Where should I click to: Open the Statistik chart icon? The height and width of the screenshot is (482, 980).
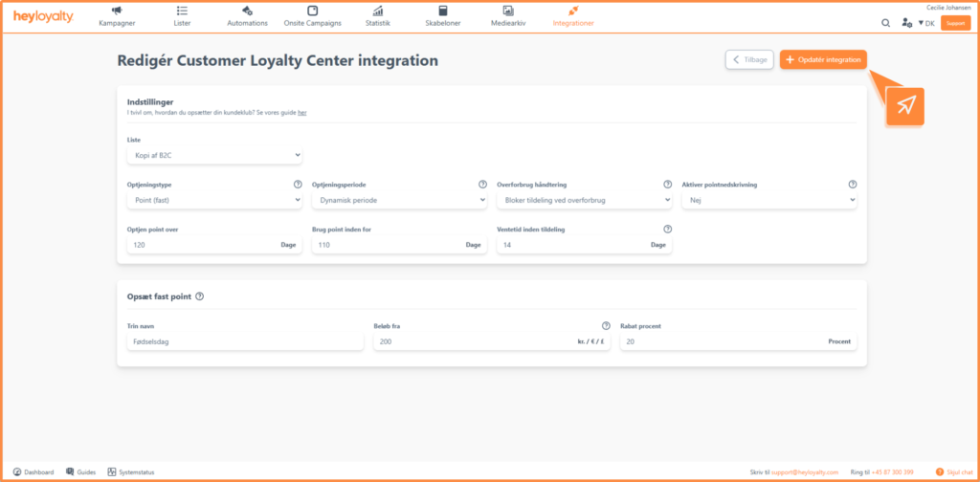pos(377,11)
